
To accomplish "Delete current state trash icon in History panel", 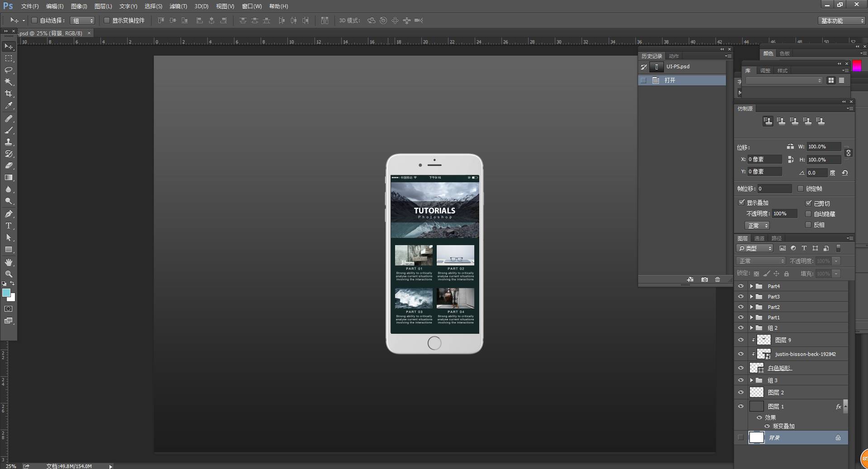I will 717,280.
